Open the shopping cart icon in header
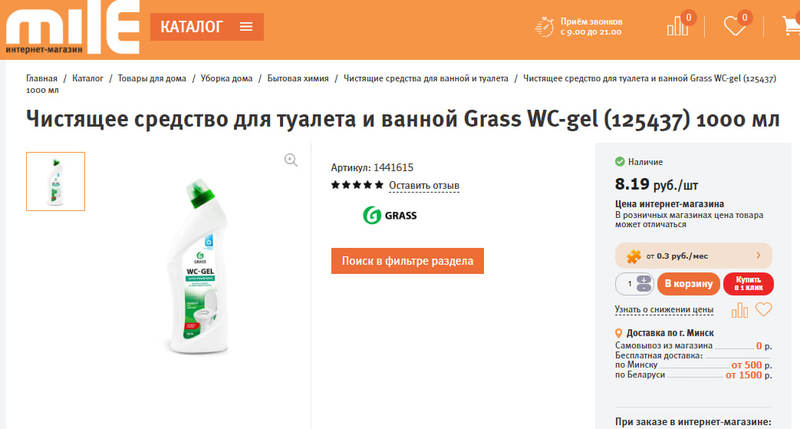The width and height of the screenshot is (800, 429). [791, 26]
